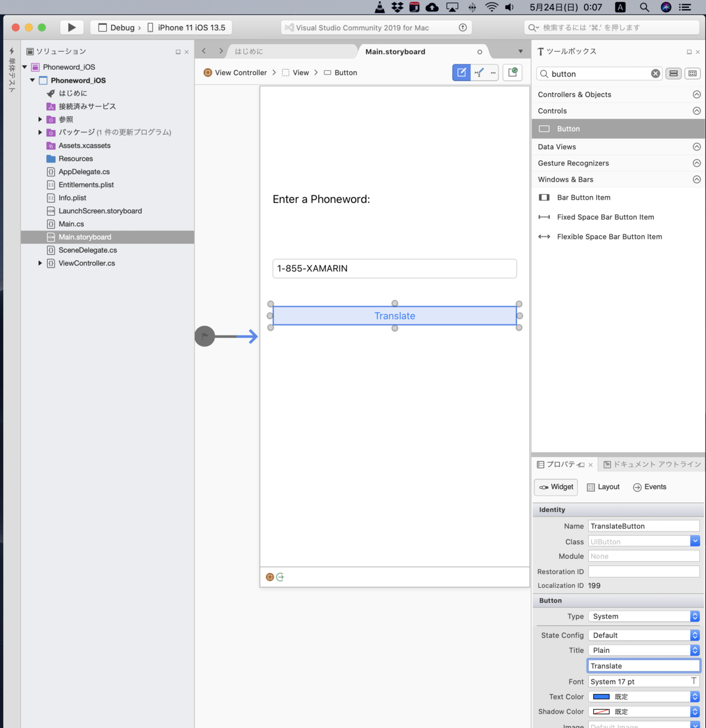Screen dimensions: 706x728
Task: Navigate forward with the right arrow
Action: pos(221,52)
